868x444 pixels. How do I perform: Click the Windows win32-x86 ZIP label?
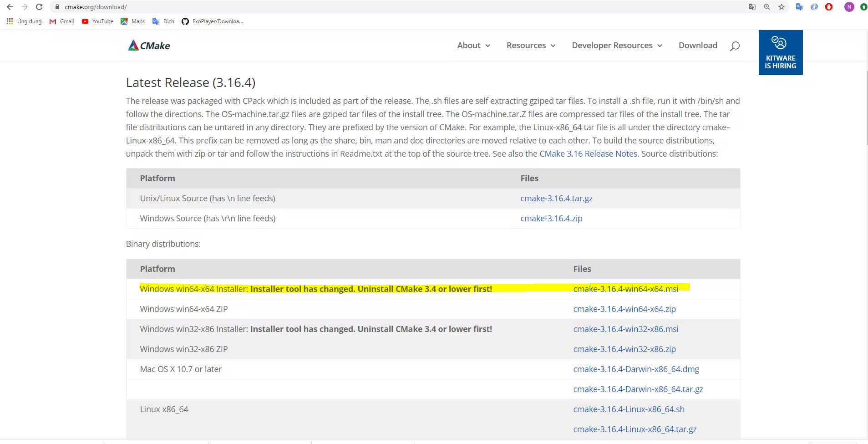(184, 349)
